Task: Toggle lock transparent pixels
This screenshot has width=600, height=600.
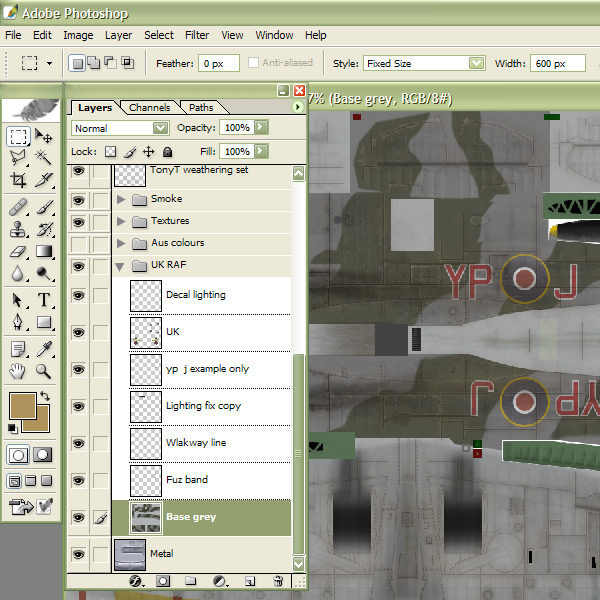Action: [x=111, y=152]
